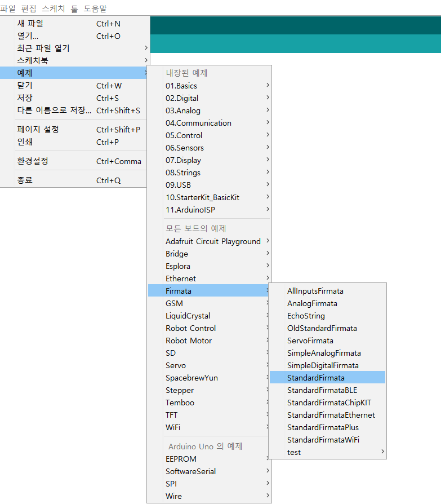Screen dimensions: 441x504
Task: Open the GSM library examples
Action: pos(208,303)
